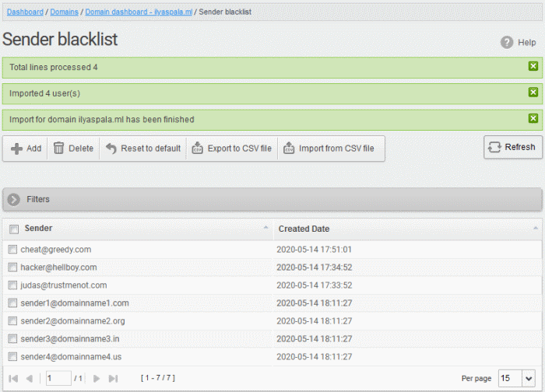Sort by the Sender column arrow
This screenshot has width=545, height=392.
point(266,227)
